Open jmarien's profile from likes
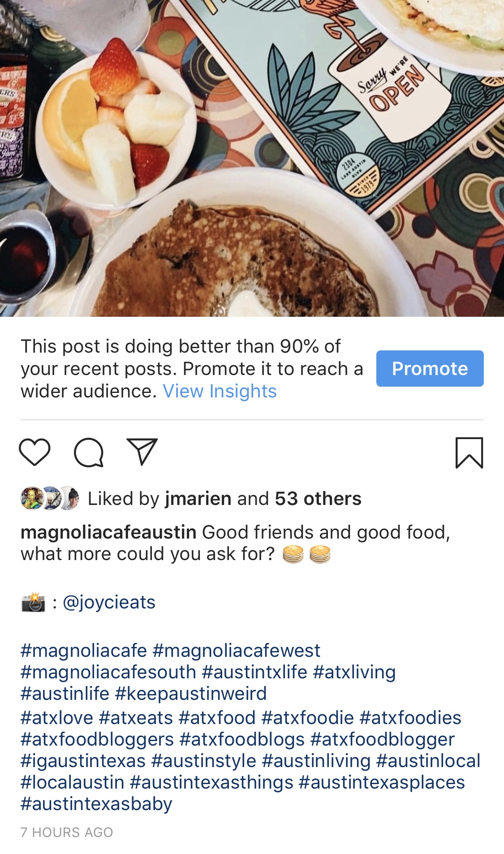Viewport: 504px width, 854px height. click(198, 499)
